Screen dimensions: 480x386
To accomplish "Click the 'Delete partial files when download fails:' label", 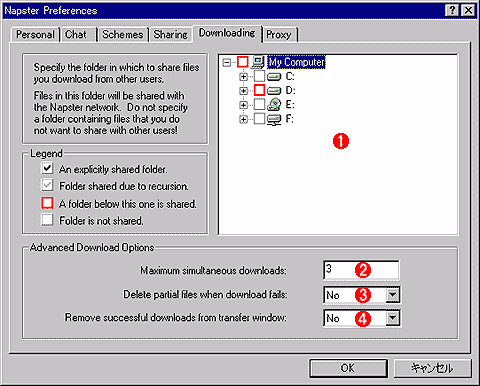I will 205,295.
